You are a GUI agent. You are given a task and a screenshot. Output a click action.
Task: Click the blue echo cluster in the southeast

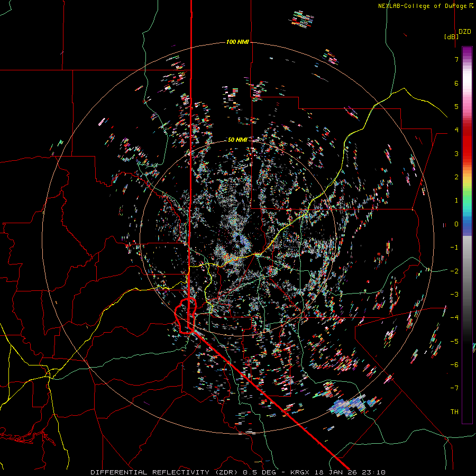349,406
